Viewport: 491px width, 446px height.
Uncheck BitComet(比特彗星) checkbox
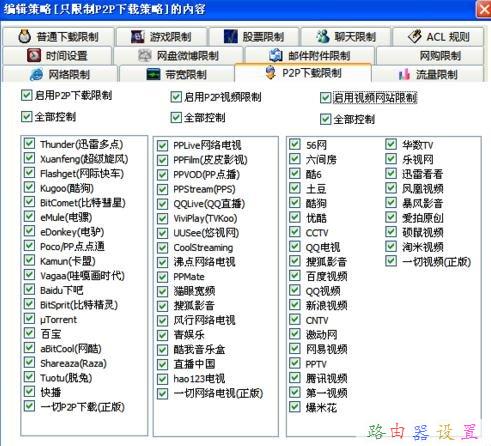[x=29, y=202]
